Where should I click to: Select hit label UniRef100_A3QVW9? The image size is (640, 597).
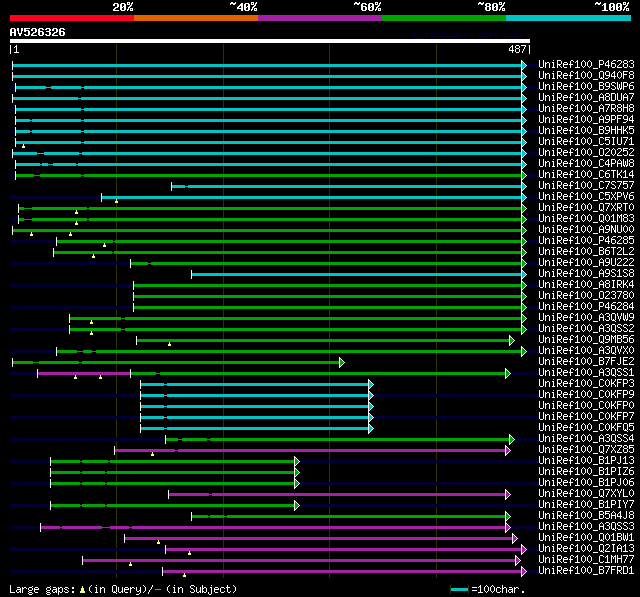click(x=586, y=318)
